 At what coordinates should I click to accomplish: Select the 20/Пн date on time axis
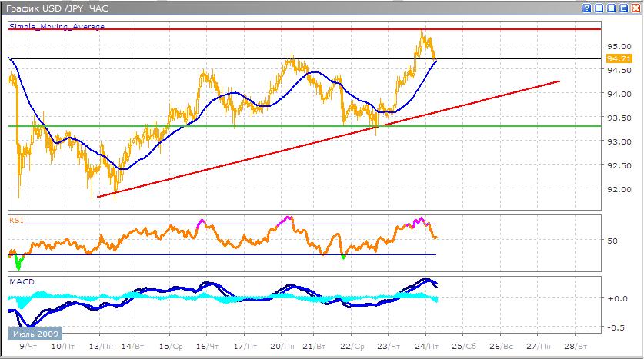(282, 347)
